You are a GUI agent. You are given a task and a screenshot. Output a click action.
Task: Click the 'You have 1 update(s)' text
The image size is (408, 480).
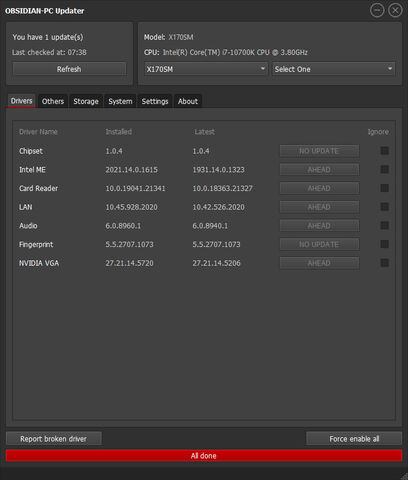click(48, 37)
